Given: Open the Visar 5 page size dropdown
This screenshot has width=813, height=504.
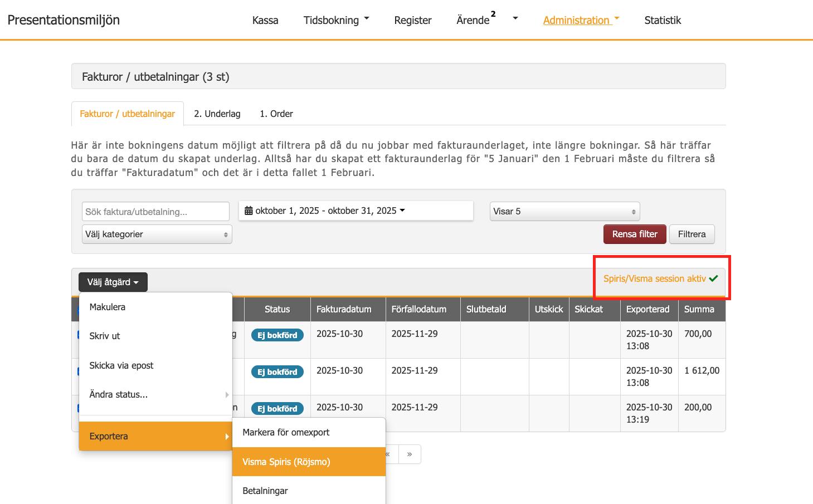Looking at the screenshot, I should 564,212.
